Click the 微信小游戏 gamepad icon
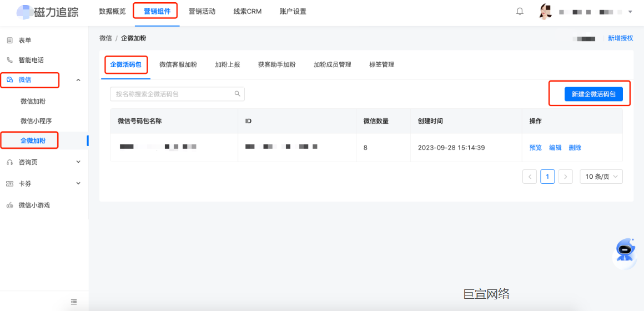The image size is (644, 311). [10, 205]
